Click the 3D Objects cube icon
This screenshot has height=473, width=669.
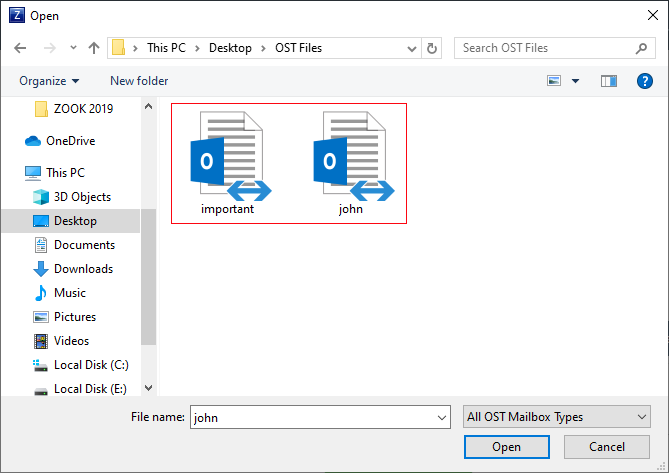pyautogui.click(x=41, y=197)
